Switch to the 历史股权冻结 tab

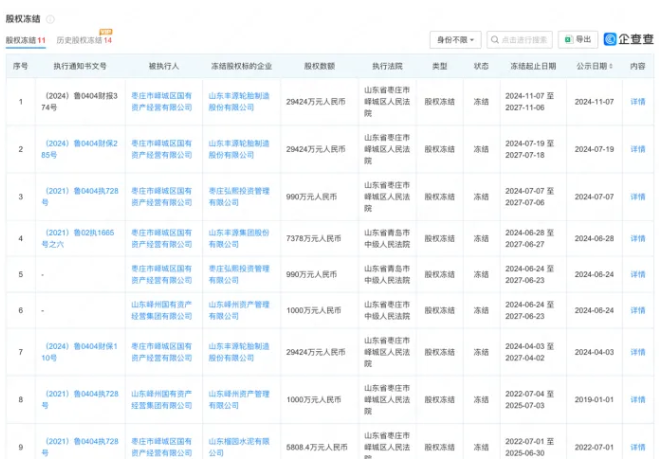click(83, 41)
